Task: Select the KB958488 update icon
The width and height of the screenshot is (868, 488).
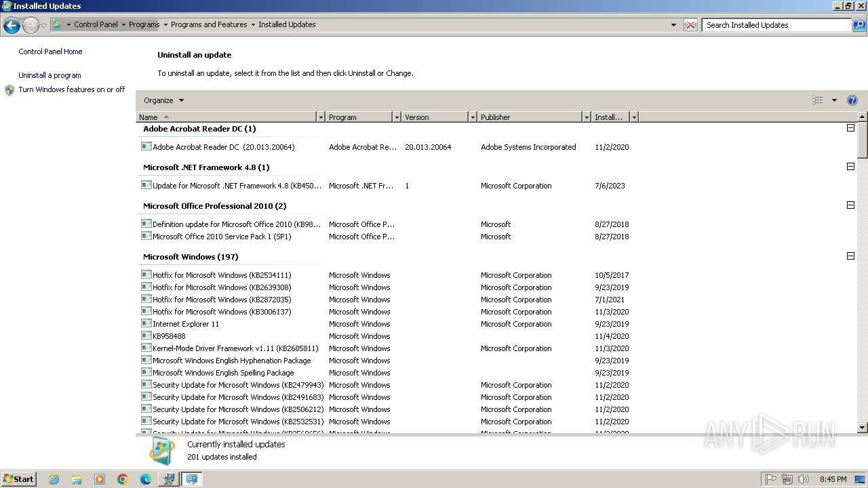Action: click(146, 335)
